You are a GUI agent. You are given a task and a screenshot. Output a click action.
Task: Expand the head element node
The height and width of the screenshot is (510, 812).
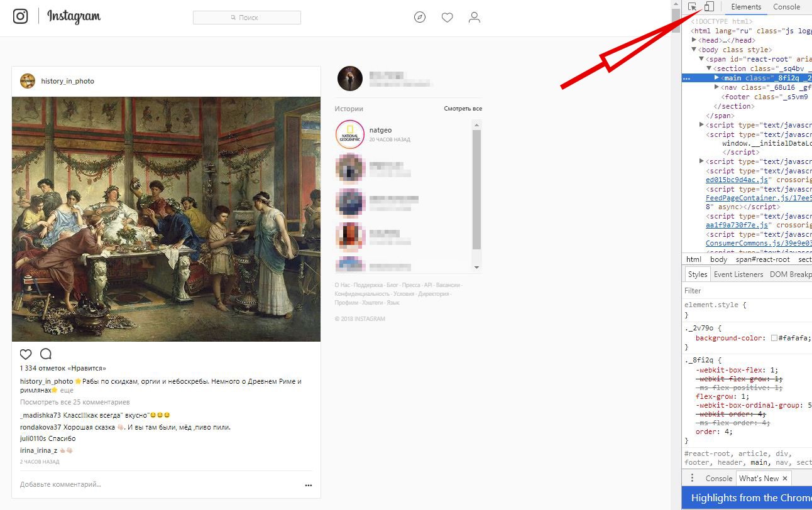tap(694, 40)
